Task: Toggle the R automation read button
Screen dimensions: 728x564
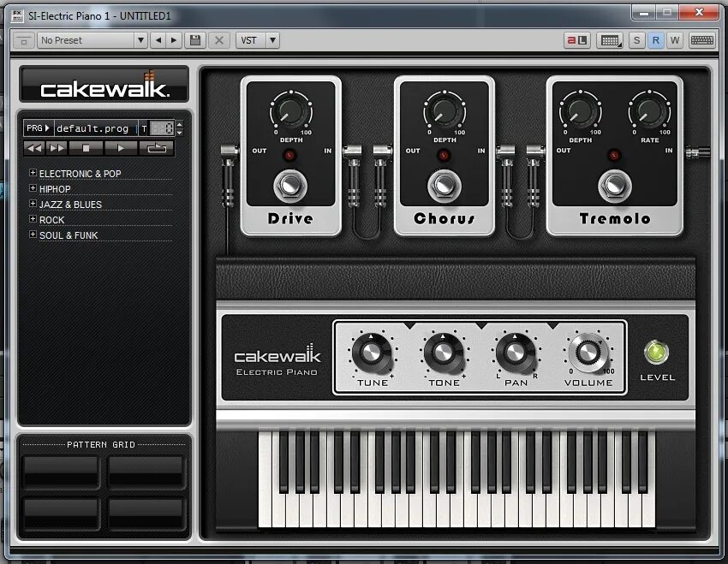Action: [655, 40]
